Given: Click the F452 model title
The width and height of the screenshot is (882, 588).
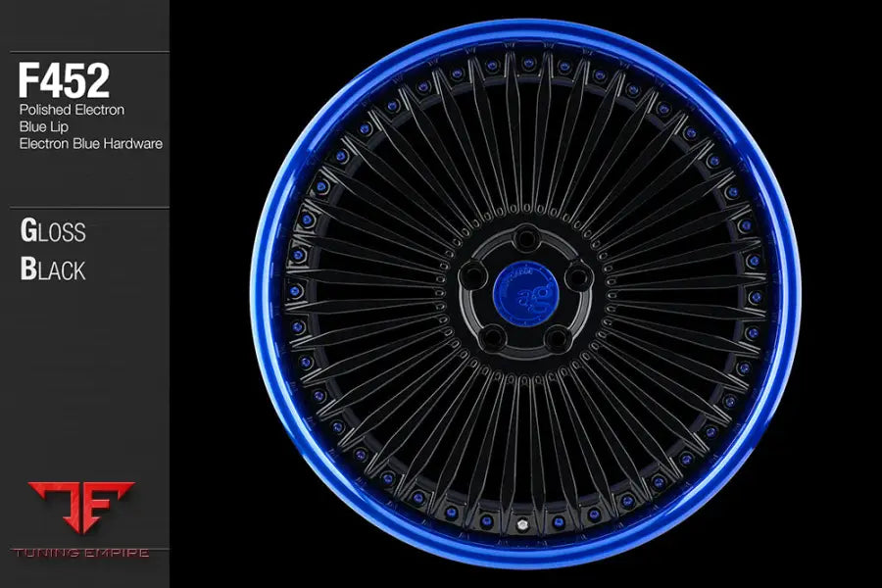Looking at the screenshot, I should point(65,80).
